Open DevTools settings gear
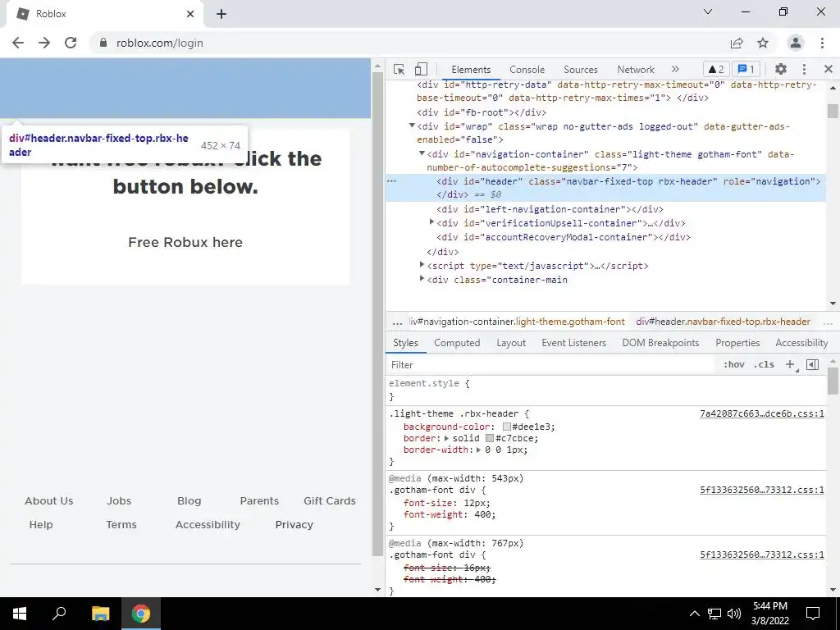This screenshot has height=630, width=840. point(781,69)
